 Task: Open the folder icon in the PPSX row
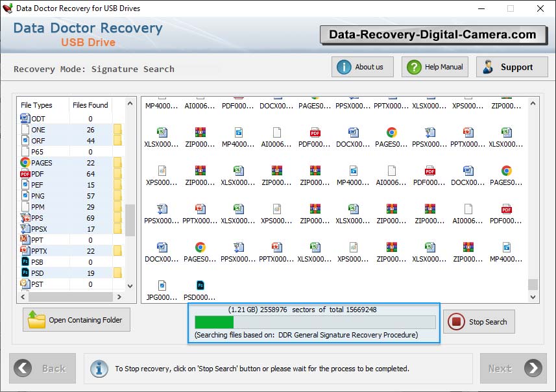(117, 229)
